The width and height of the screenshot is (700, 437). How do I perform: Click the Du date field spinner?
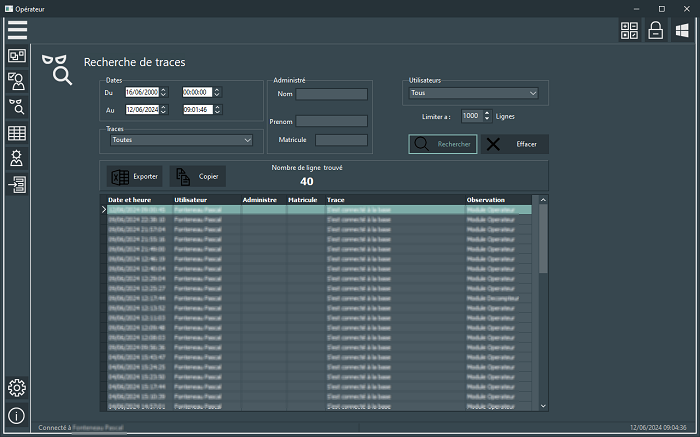[164, 92]
